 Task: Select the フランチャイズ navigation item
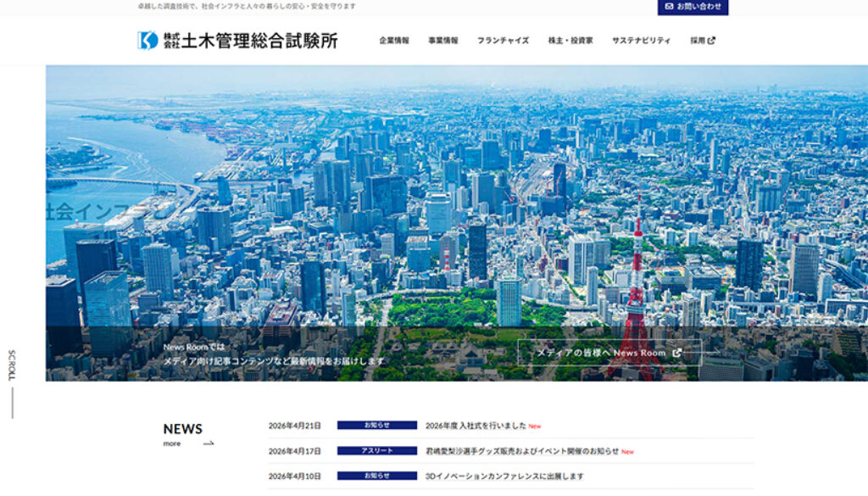pos(502,38)
